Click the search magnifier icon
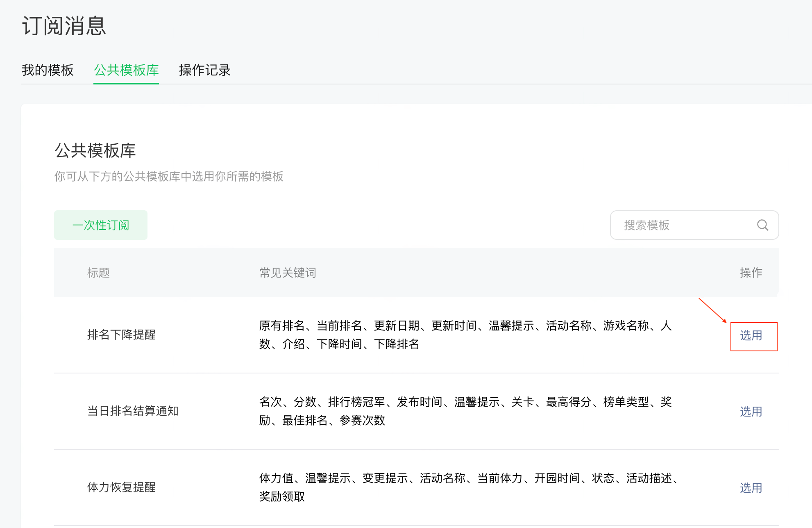The height and width of the screenshot is (528, 812). [x=762, y=225]
